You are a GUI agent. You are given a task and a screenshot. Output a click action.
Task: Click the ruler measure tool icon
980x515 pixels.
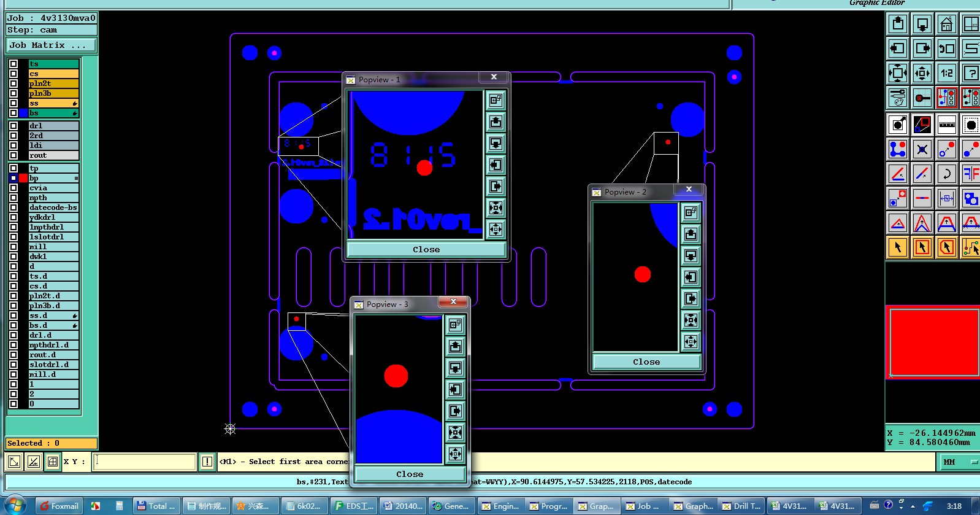tap(947, 125)
